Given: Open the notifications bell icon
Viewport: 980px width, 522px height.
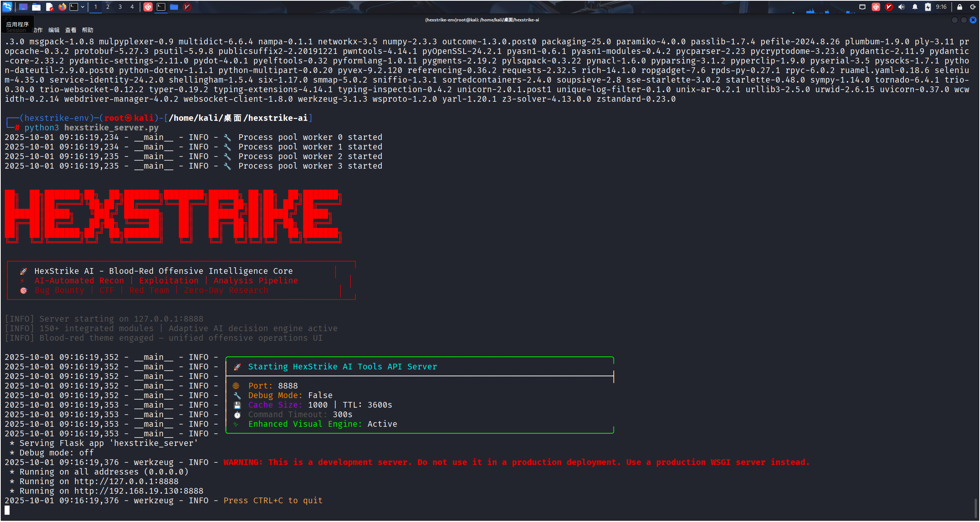Looking at the screenshot, I should tap(915, 7).
